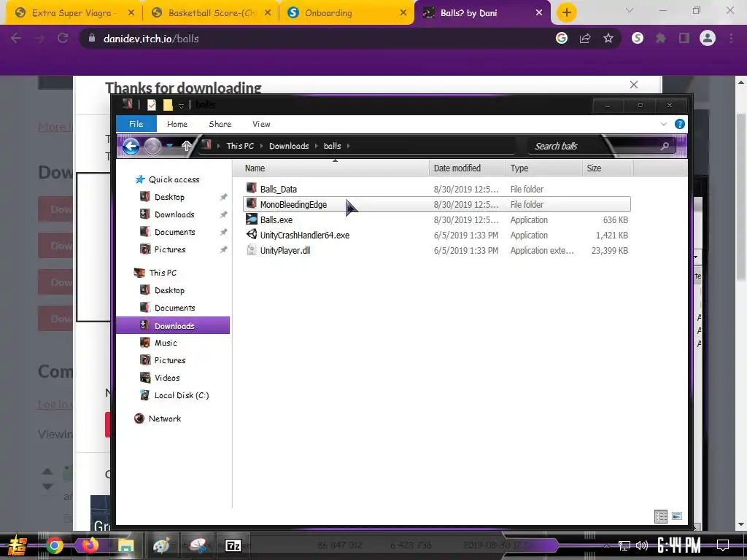The width and height of the screenshot is (747, 560).
Task: Open 7-Zip from the taskbar
Action: coord(233,545)
